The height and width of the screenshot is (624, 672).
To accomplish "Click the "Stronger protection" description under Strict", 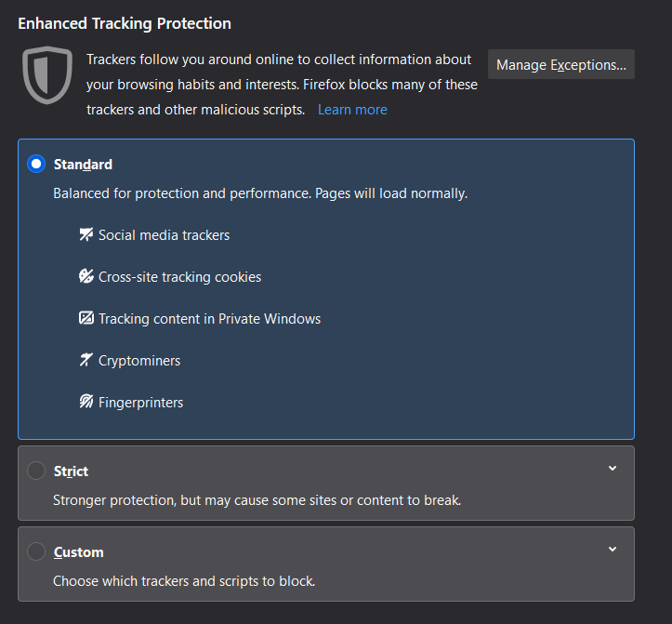I will (x=257, y=500).
